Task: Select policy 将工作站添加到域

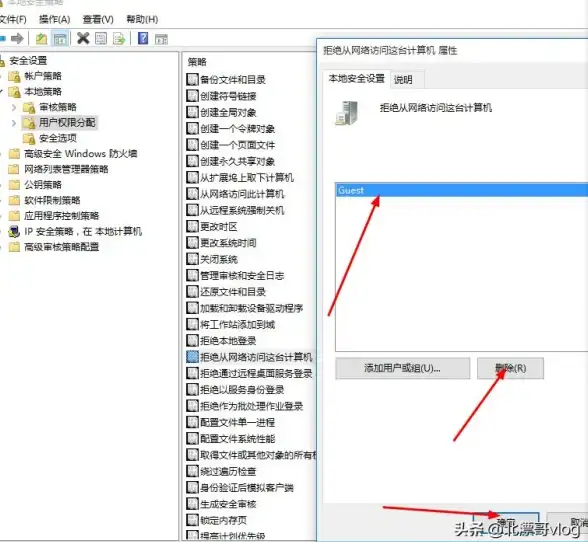Action: (237, 324)
